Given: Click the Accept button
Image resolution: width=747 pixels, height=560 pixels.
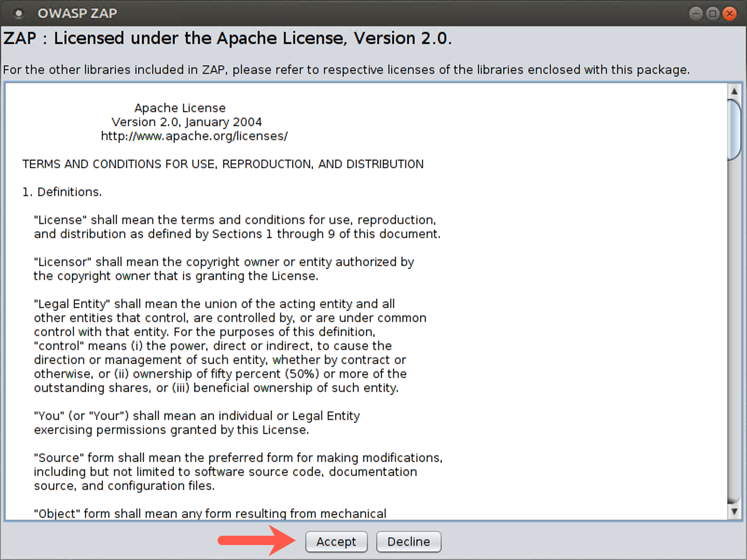Looking at the screenshot, I should [336, 541].
